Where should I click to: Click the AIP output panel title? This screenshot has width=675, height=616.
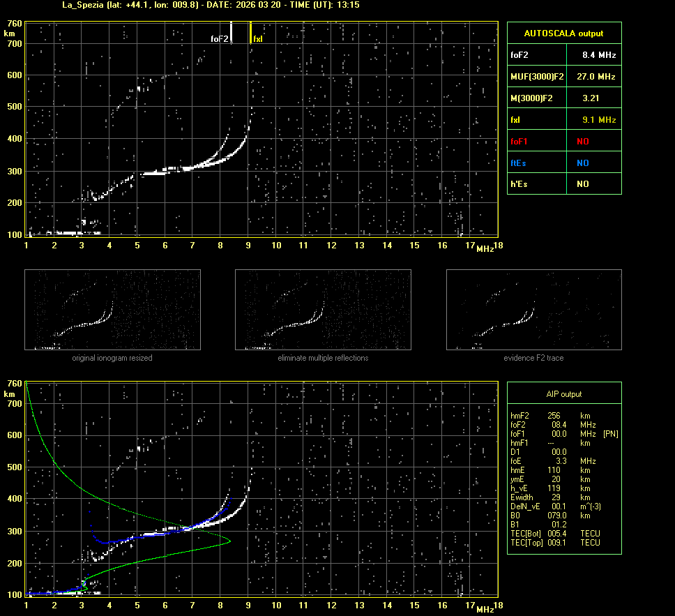click(x=563, y=394)
